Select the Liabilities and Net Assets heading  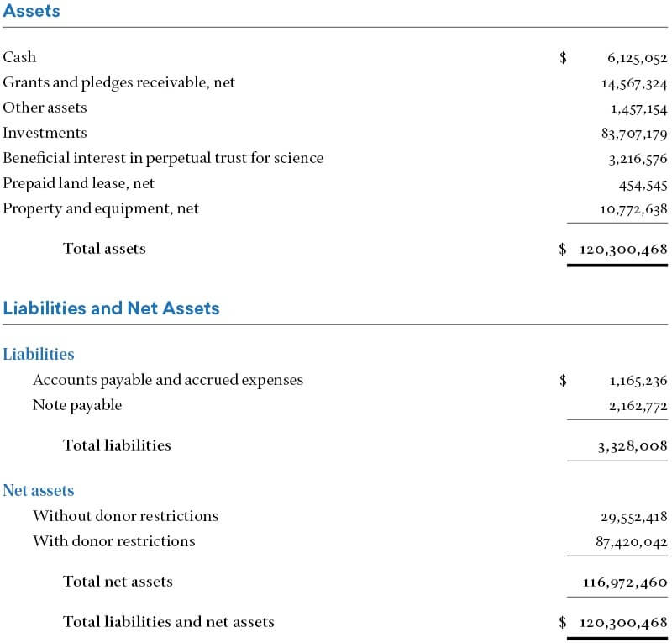[x=112, y=308]
